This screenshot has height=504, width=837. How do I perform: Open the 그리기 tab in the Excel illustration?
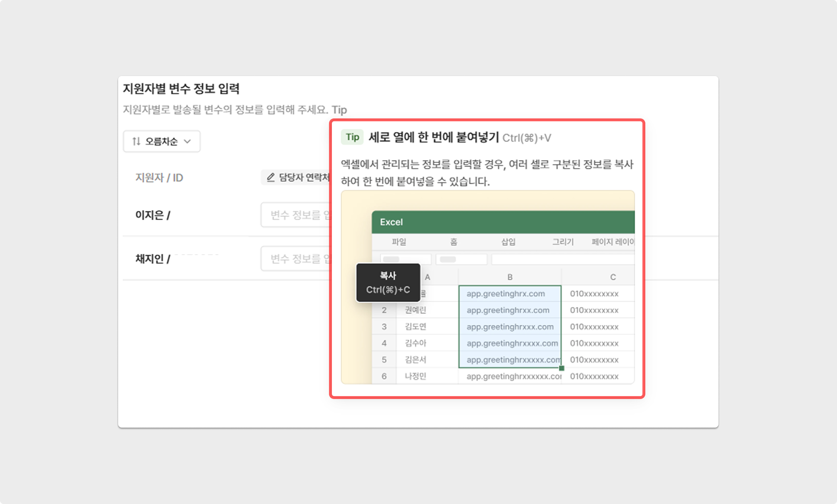[563, 242]
